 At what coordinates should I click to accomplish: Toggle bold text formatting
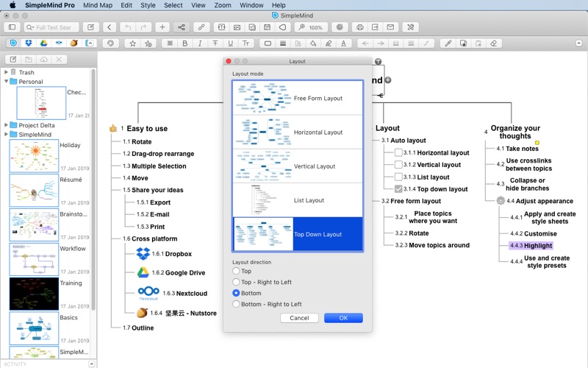[185, 43]
